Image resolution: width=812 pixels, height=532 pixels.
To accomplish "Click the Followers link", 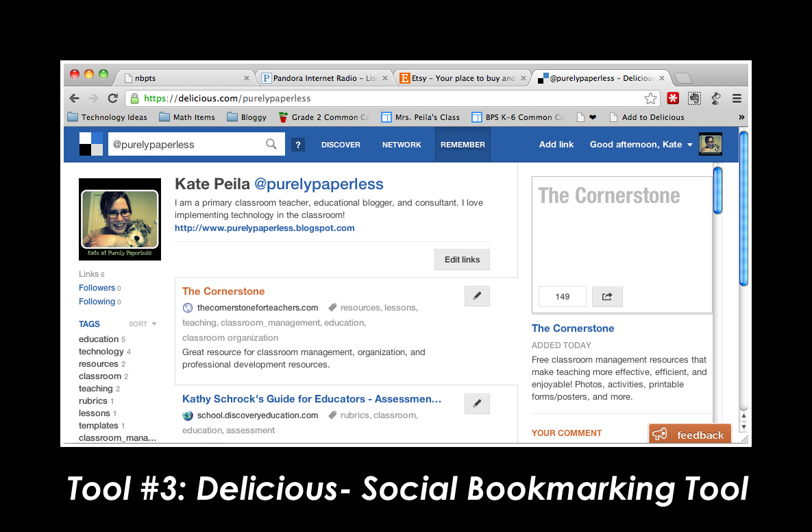I will click(97, 288).
